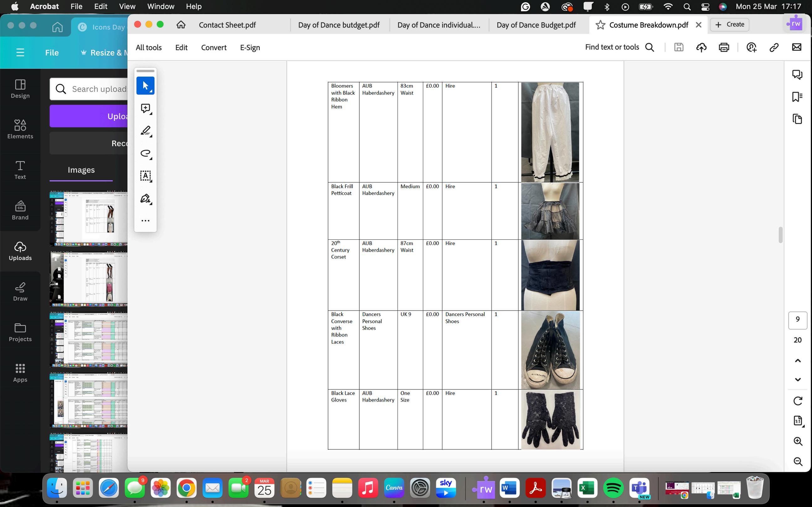The height and width of the screenshot is (507, 812).
Task: Click the rotate page clockwise icon
Action: click(798, 401)
